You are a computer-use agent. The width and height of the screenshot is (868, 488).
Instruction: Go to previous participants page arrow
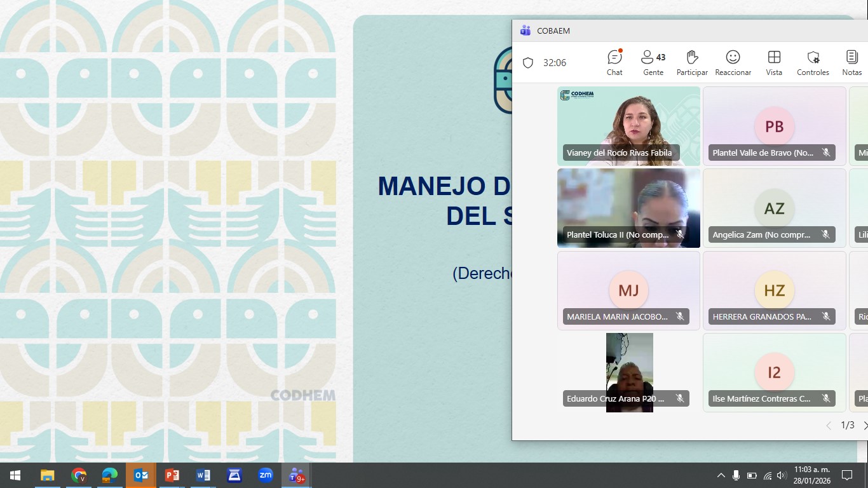click(x=829, y=426)
